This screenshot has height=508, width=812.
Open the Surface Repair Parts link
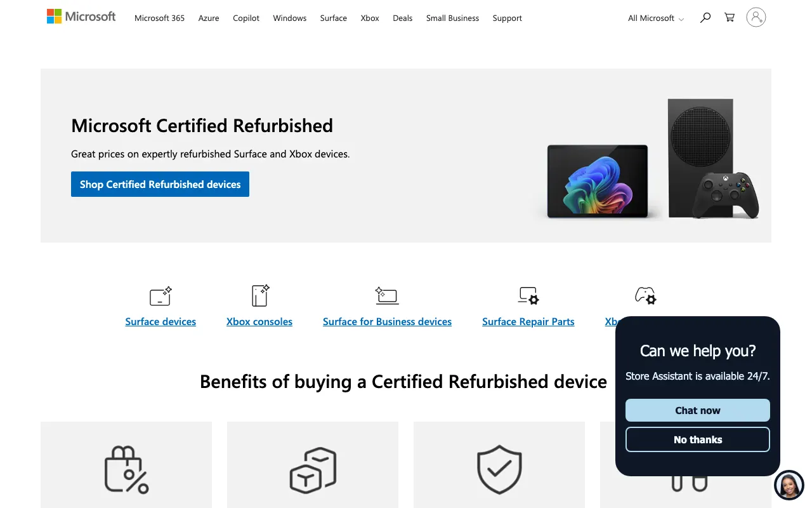click(528, 322)
